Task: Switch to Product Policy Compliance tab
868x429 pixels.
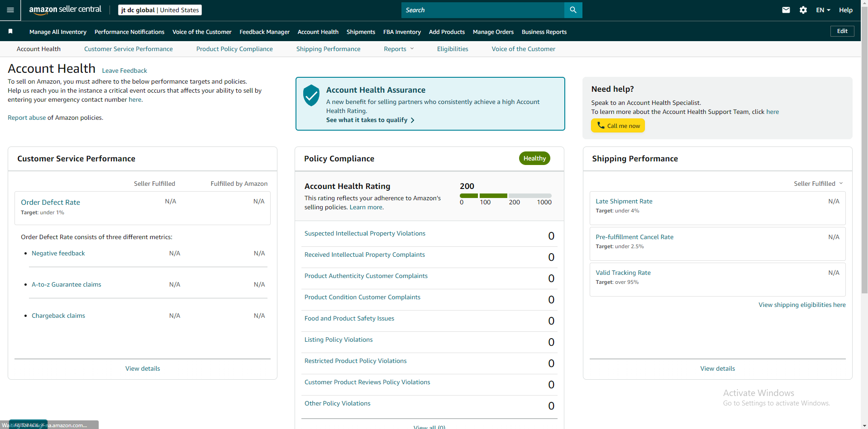Action: [x=234, y=49]
